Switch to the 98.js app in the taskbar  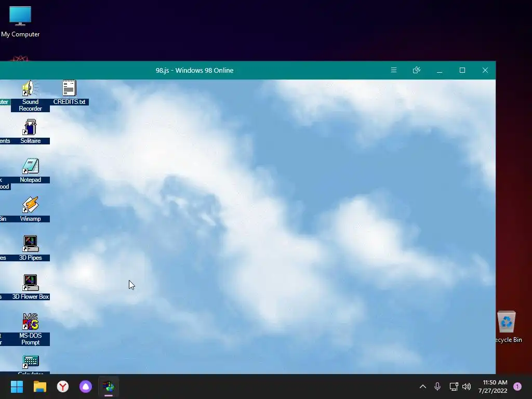click(109, 387)
